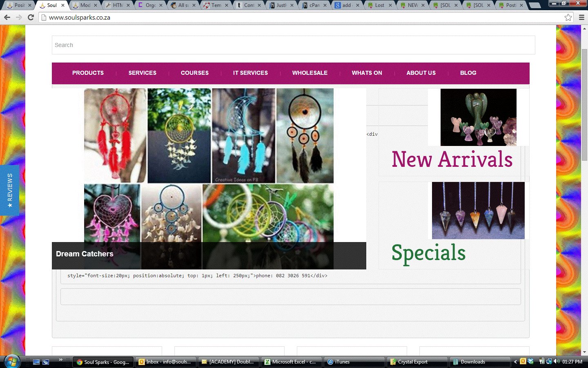Screen dimensions: 588x368
Task: Click the site Search input box
Action: pos(293,45)
